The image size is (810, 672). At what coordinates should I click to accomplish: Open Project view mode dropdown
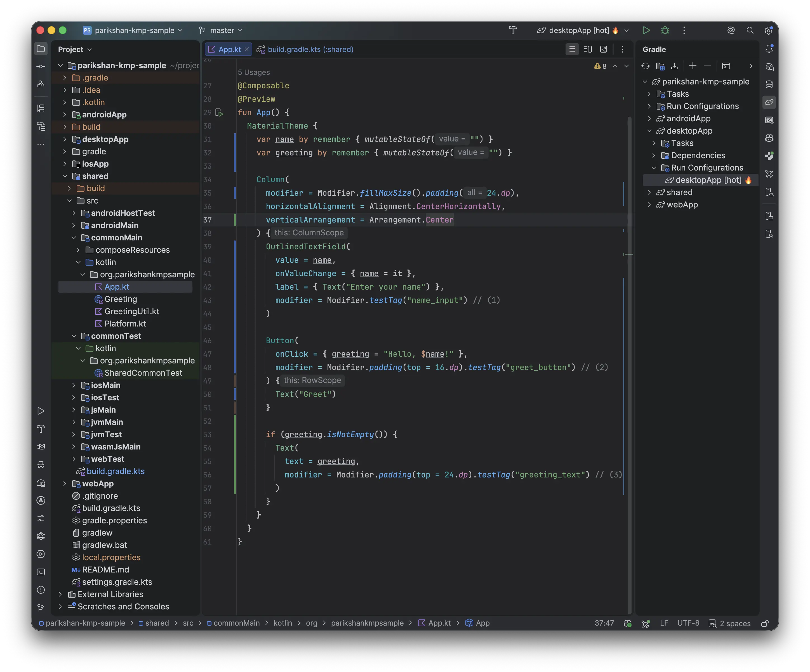point(75,49)
